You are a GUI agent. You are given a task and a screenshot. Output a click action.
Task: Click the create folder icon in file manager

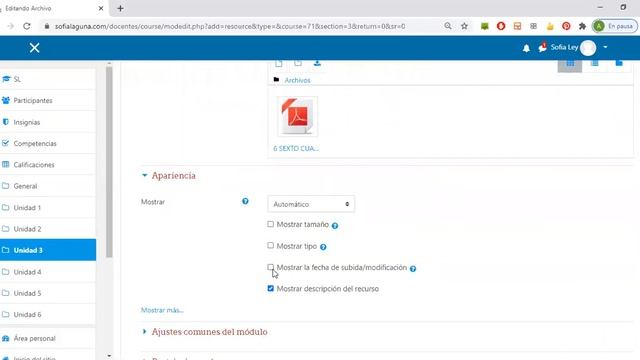(x=298, y=63)
